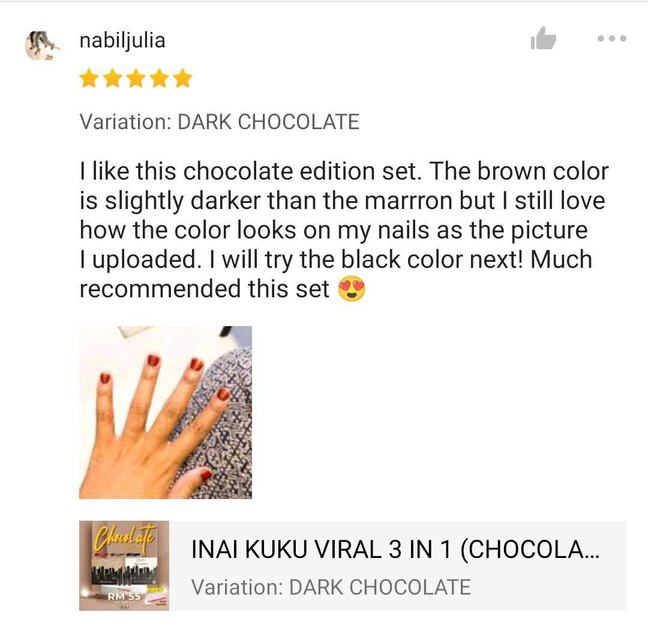Click the heart-eyes emoji in review
The height and width of the screenshot is (621, 648).
[x=352, y=289]
